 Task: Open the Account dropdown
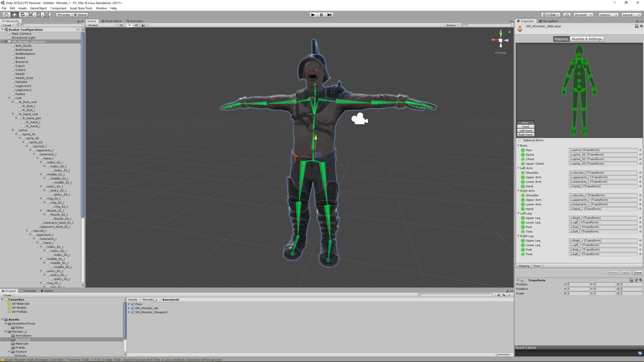[583, 14]
